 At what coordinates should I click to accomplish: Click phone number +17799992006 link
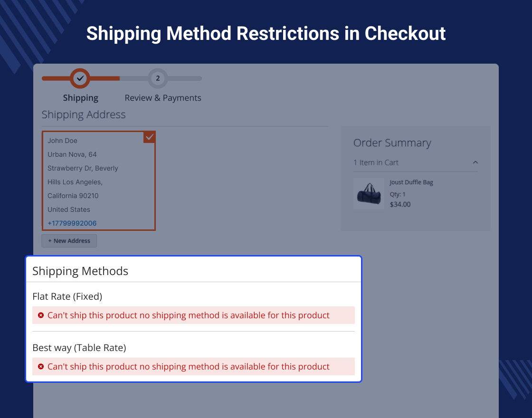point(72,223)
